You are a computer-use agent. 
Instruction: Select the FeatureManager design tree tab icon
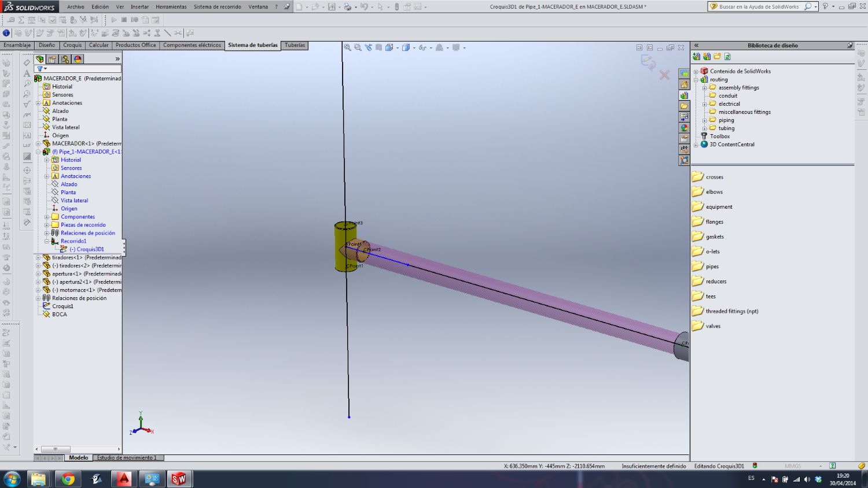(39, 59)
